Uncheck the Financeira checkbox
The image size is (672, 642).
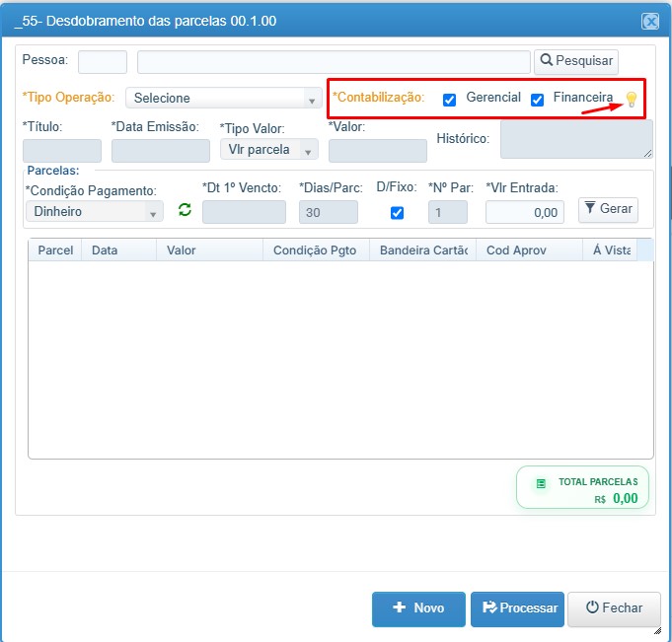click(x=537, y=100)
